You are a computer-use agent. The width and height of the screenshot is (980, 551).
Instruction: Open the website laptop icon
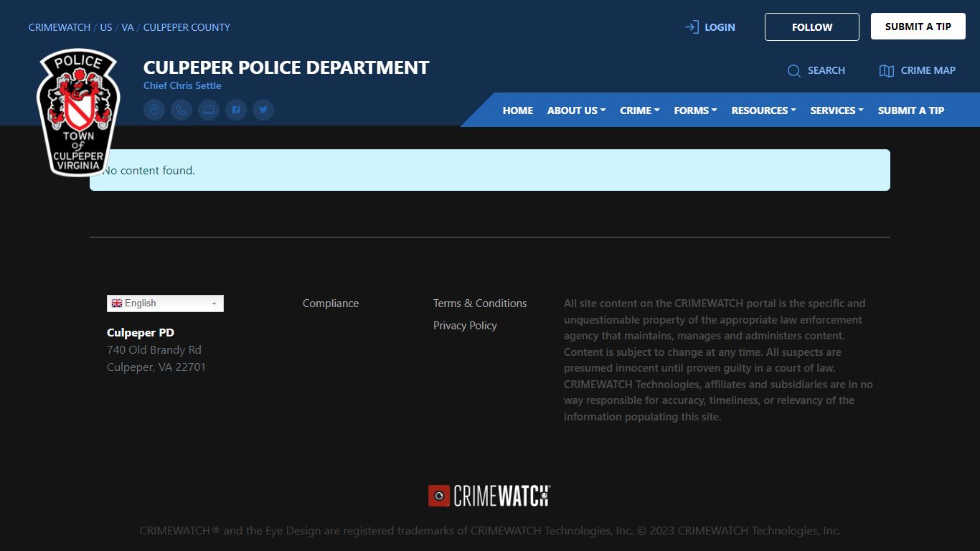(x=209, y=110)
